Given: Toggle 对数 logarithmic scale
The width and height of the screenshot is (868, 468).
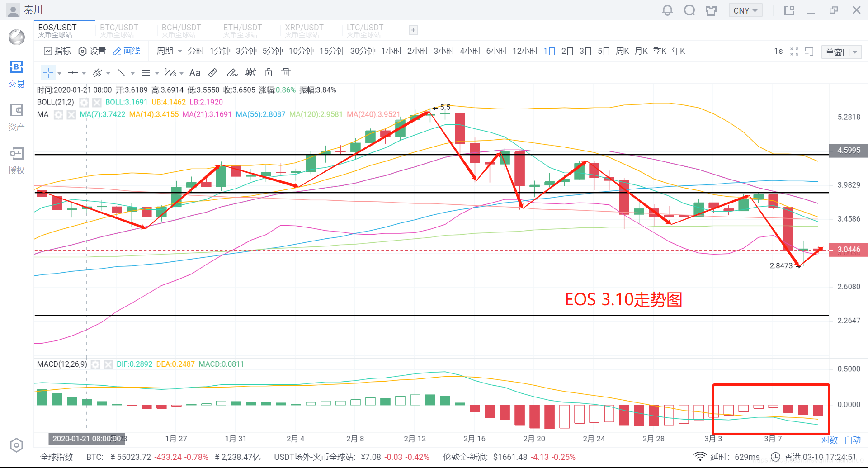Looking at the screenshot, I should [830, 440].
